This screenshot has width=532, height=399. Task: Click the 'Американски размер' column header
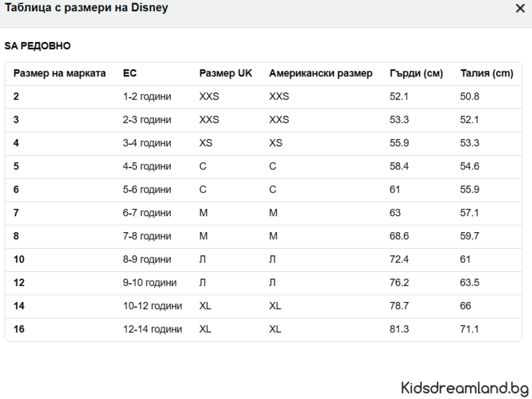pos(321,73)
